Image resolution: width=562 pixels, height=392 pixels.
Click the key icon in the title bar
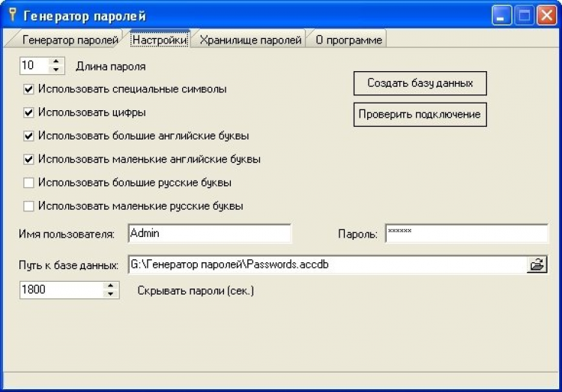click(11, 15)
